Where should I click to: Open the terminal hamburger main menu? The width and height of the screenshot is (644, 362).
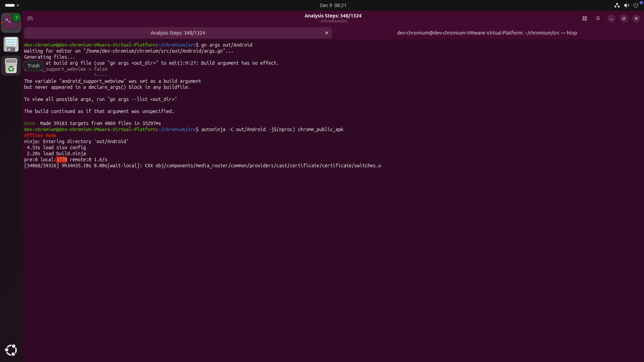click(598, 18)
